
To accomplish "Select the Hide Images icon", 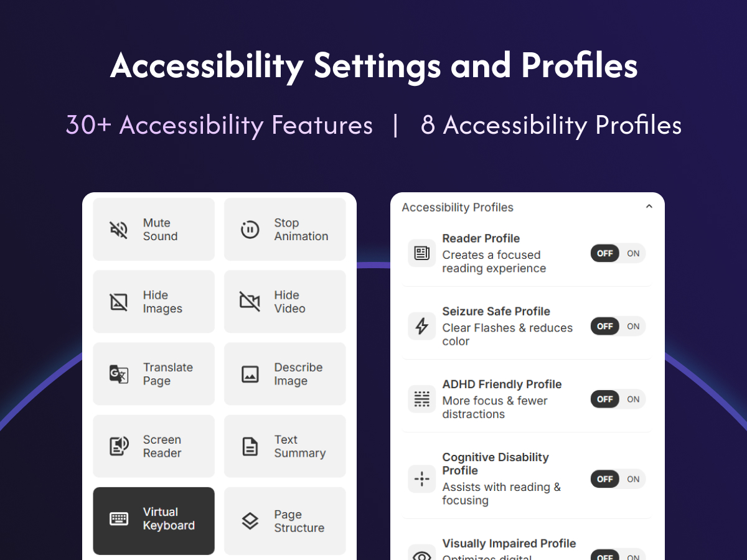I will click(118, 302).
